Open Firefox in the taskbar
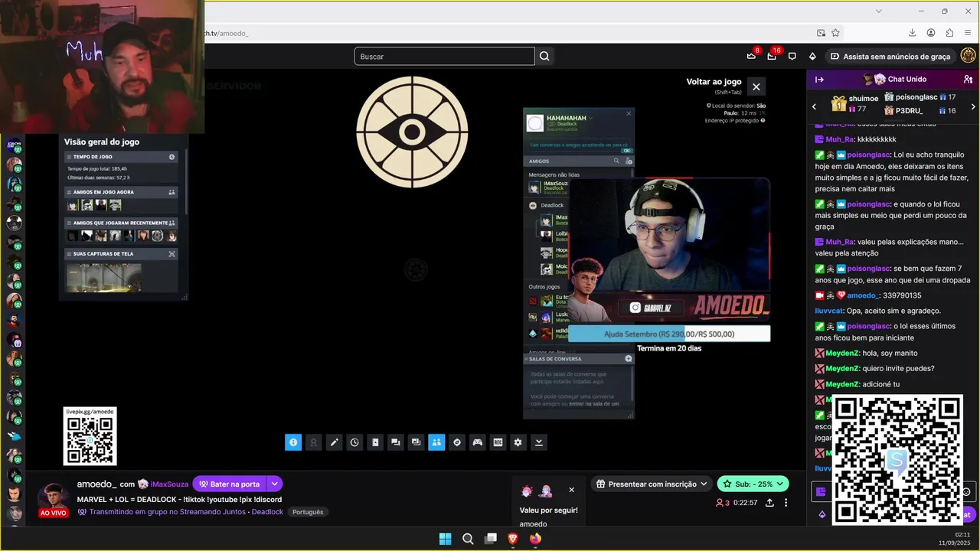 click(535, 539)
